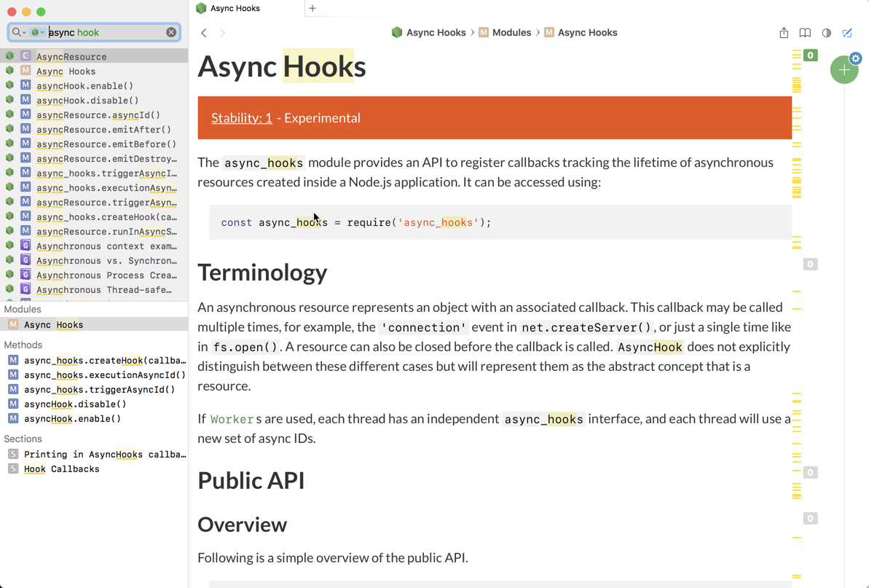The width and height of the screenshot is (869, 588).
Task: Open the bookmarks book icon
Action: click(x=805, y=33)
